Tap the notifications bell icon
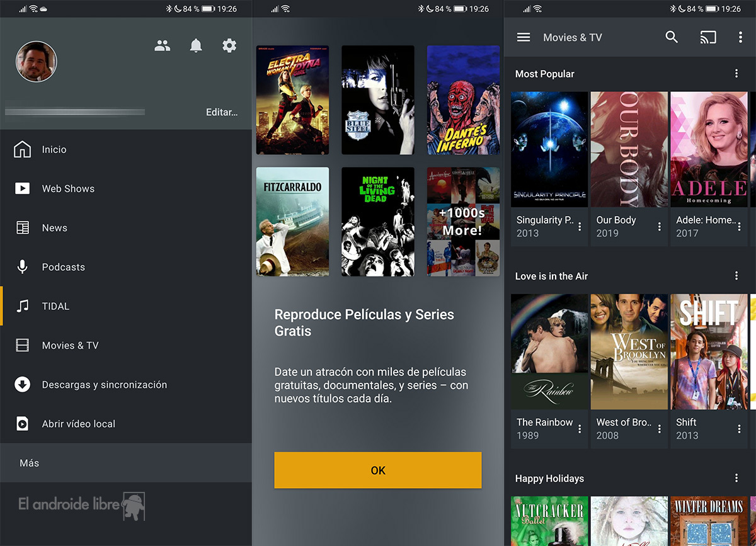Screen dimensions: 756x546 196,45
